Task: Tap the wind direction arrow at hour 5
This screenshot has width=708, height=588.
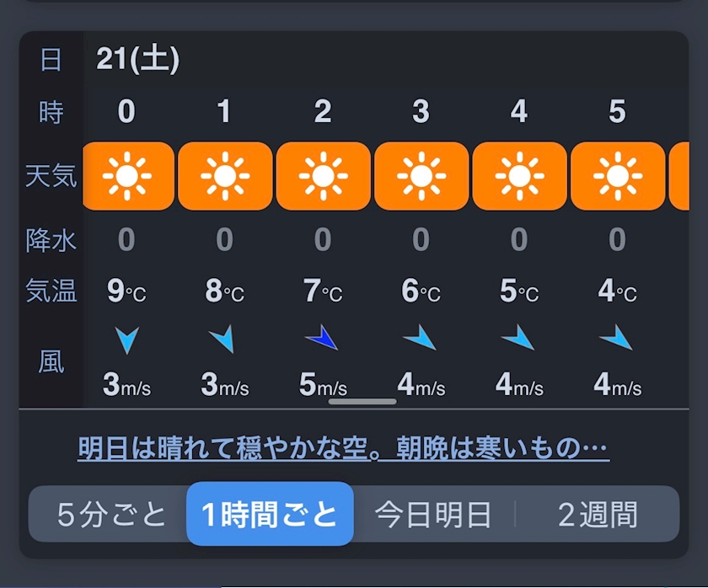Action: click(617, 339)
